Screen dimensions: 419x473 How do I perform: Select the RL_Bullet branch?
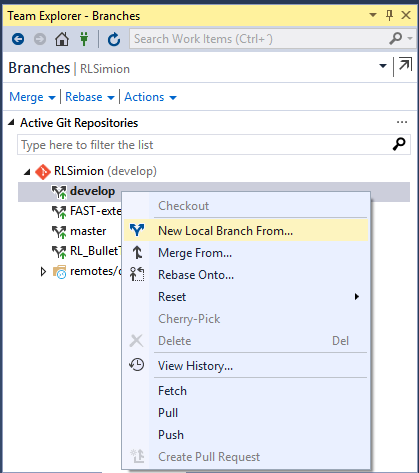click(95, 251)
